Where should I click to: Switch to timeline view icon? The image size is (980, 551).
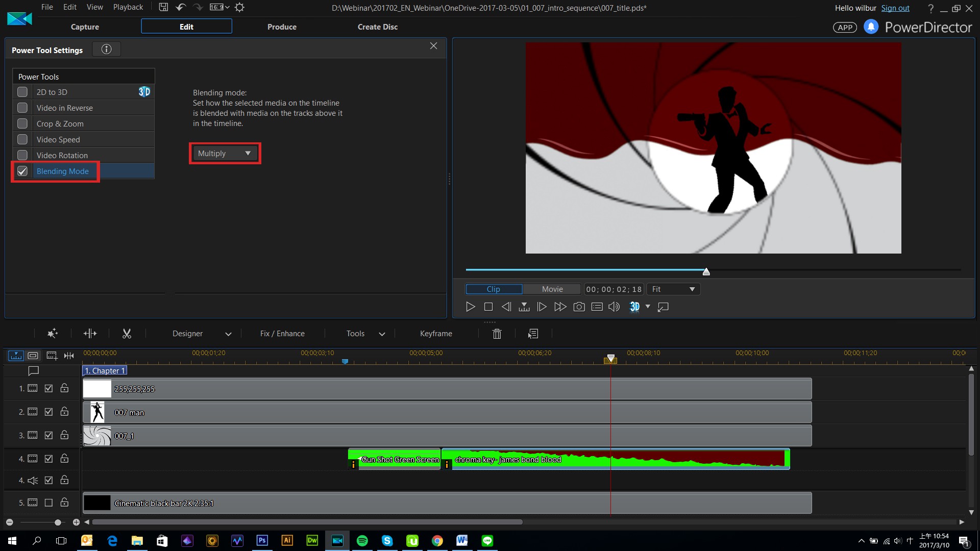click(16, 355)
